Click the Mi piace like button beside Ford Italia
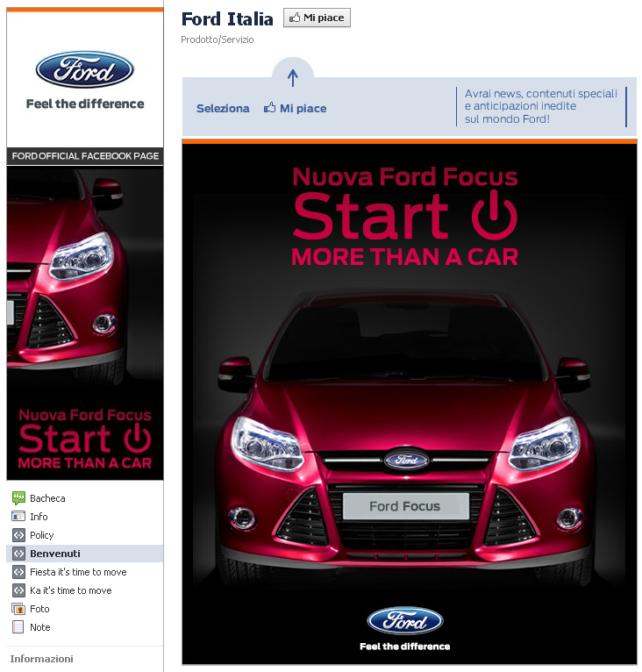 (317, 18)
